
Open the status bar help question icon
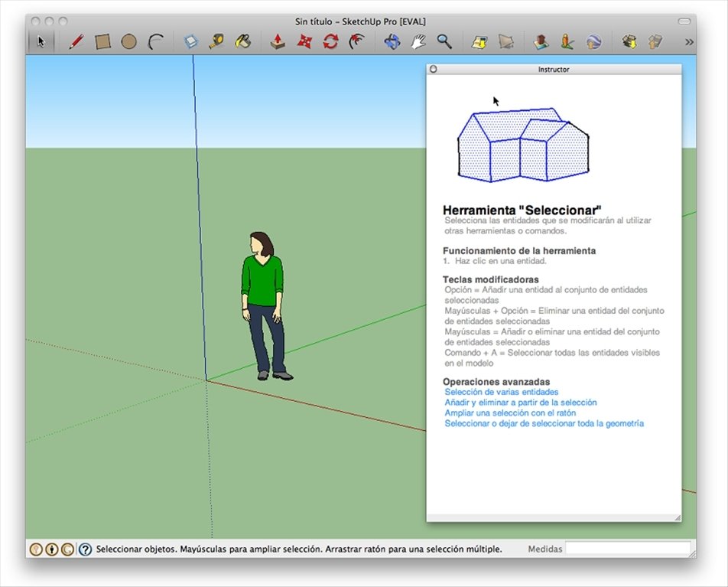click(x=86, y=549)
